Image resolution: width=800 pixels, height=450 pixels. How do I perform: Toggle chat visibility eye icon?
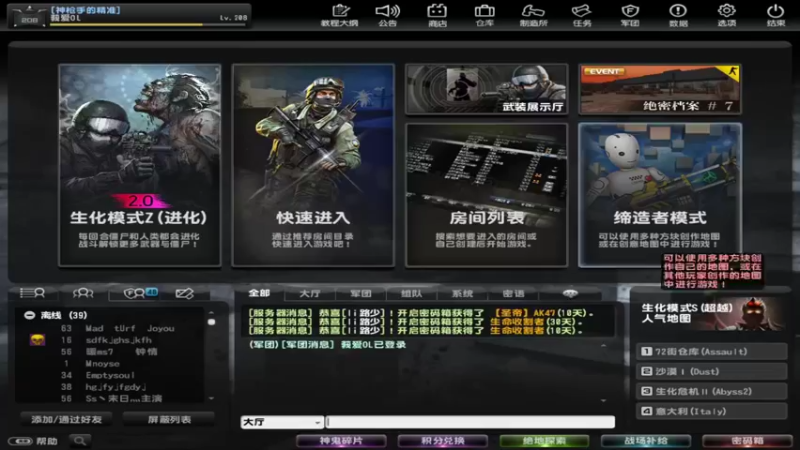coord(570,293)
